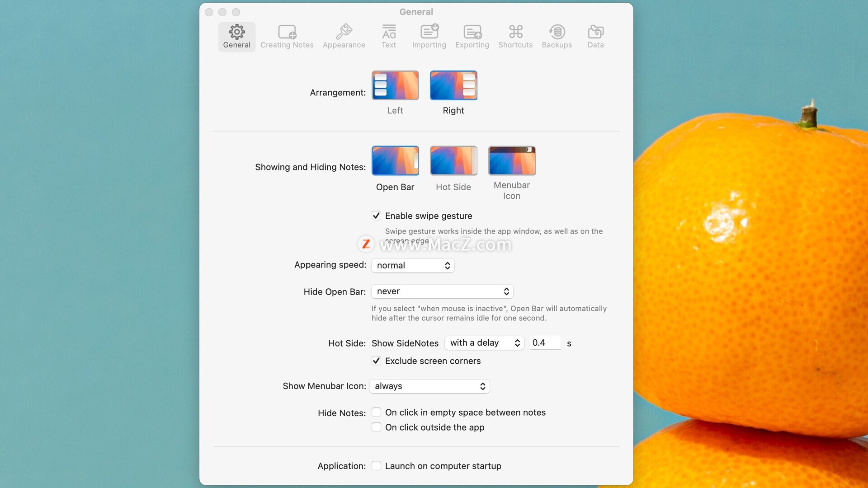This screenshot has width=868, height=488.
Task: Choose Menubar Icon showing mode
Action: pyautogui.click(x=512, y=160)
